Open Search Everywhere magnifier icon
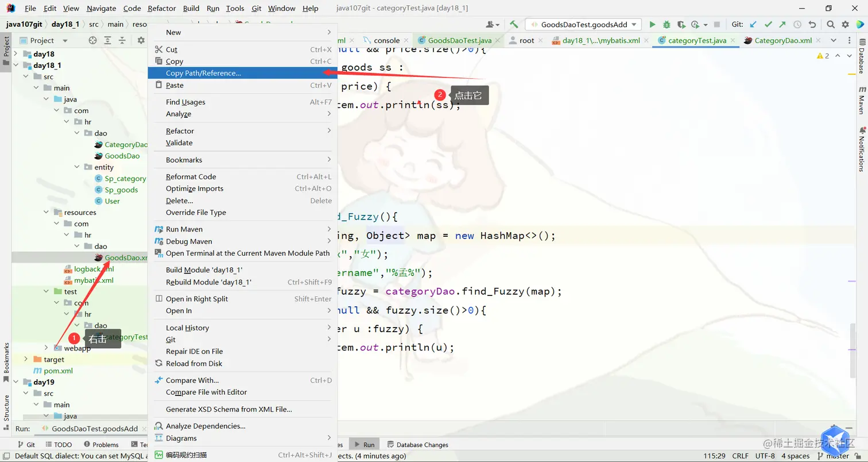The width and height of the screenshot is (868, 462). pos(831,25)
